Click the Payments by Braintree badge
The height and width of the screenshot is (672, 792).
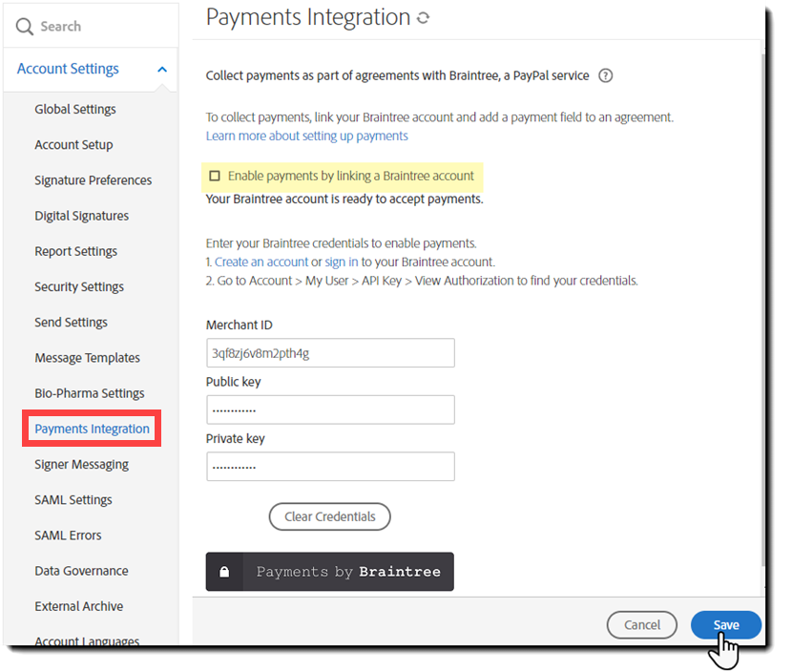(329, 572)
